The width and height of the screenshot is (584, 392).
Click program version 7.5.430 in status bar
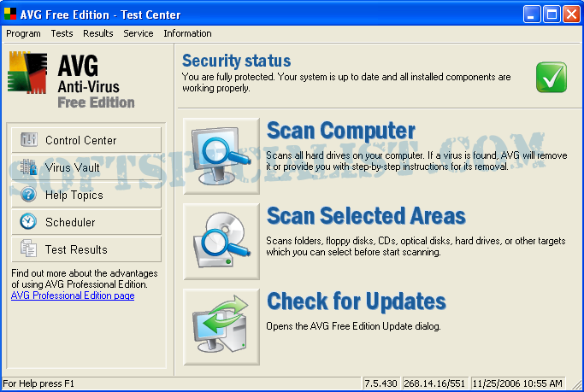point(380,383)
